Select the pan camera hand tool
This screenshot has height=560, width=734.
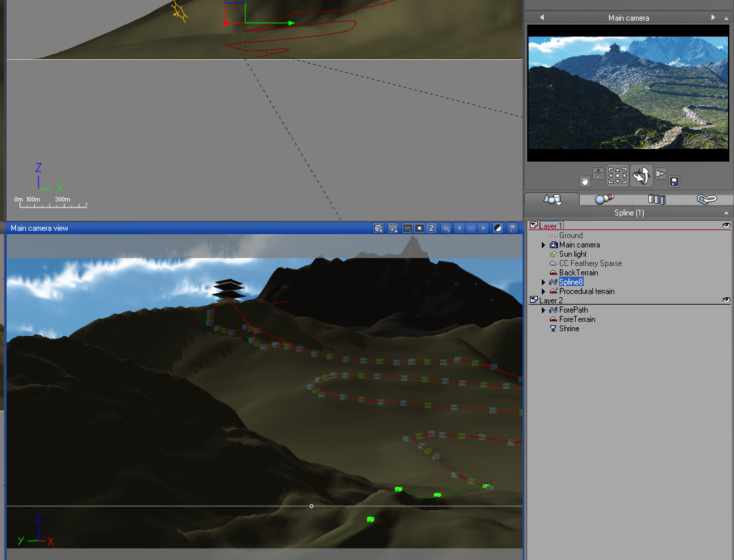[584, 181]
